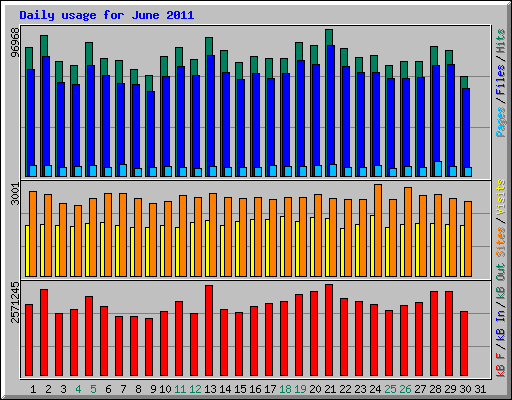Click day 6 on the x-axis
The width and height of the screenshot is (512, 400).
click(x=108, y=389)
